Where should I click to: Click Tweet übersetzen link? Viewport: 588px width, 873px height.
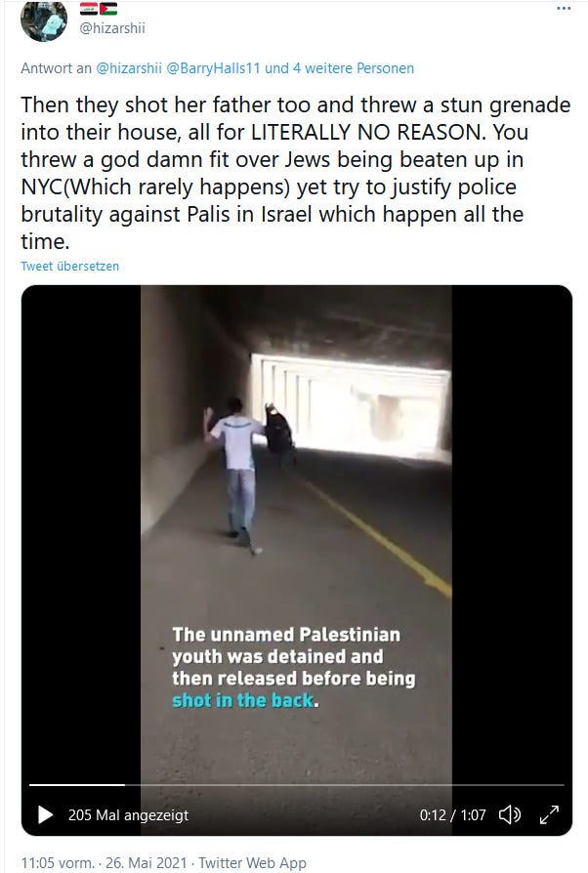coord(69,267)
